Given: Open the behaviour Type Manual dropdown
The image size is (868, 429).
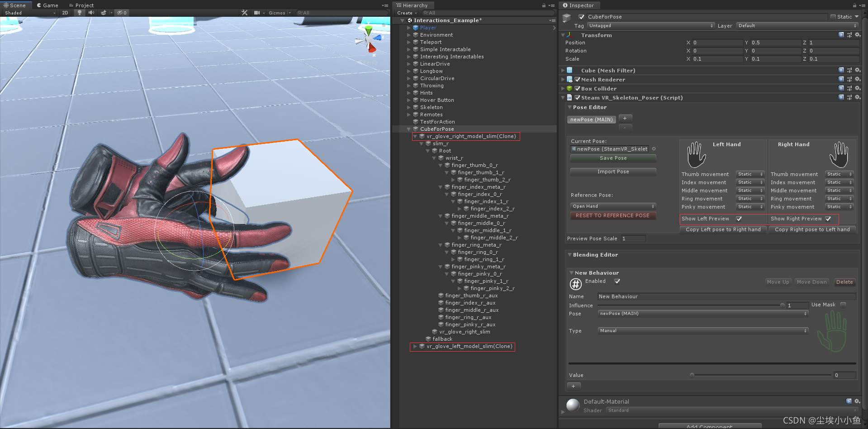Looking at the screenshot, I should (703, 330).
